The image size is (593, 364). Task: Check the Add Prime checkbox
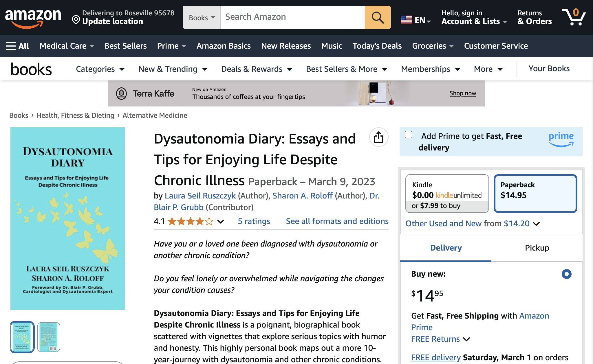click(409, 135)
